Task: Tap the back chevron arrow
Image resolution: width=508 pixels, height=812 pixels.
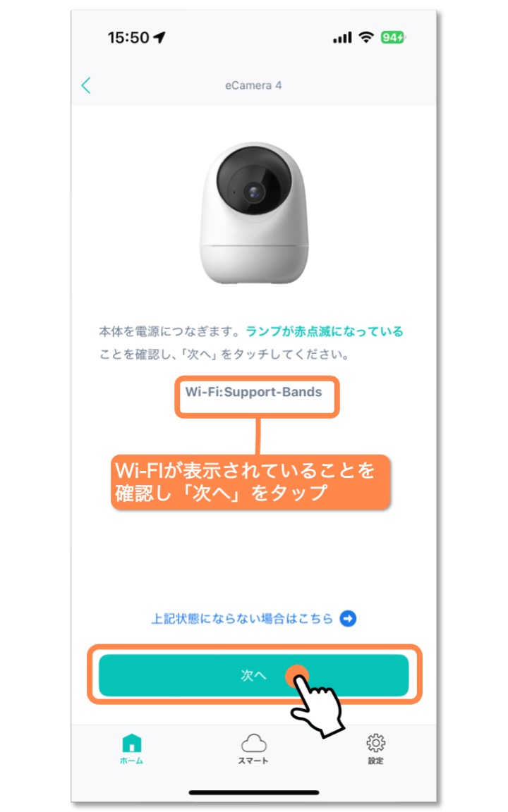Action: tap(86, 85)
